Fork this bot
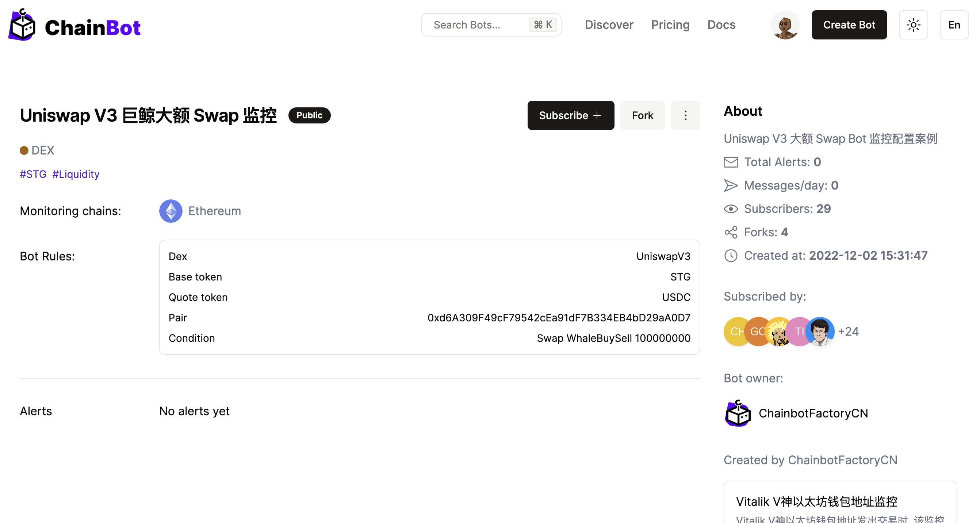 click(x=642, y=115)
